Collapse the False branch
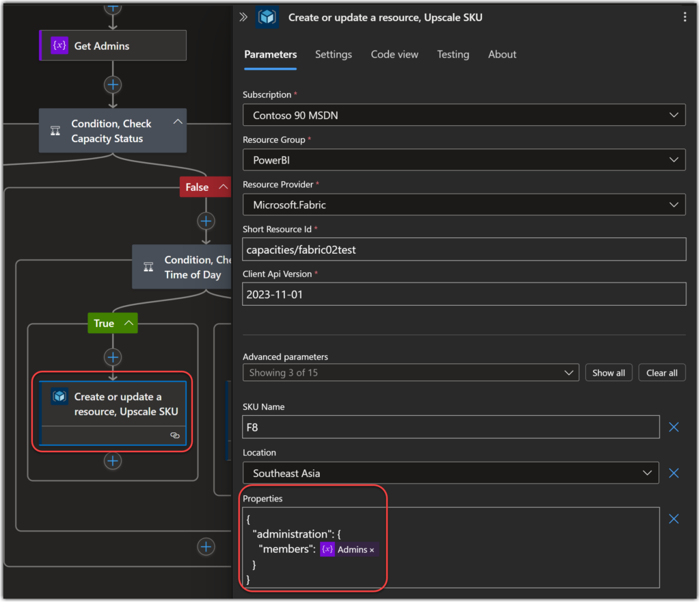 coord(224,187)
